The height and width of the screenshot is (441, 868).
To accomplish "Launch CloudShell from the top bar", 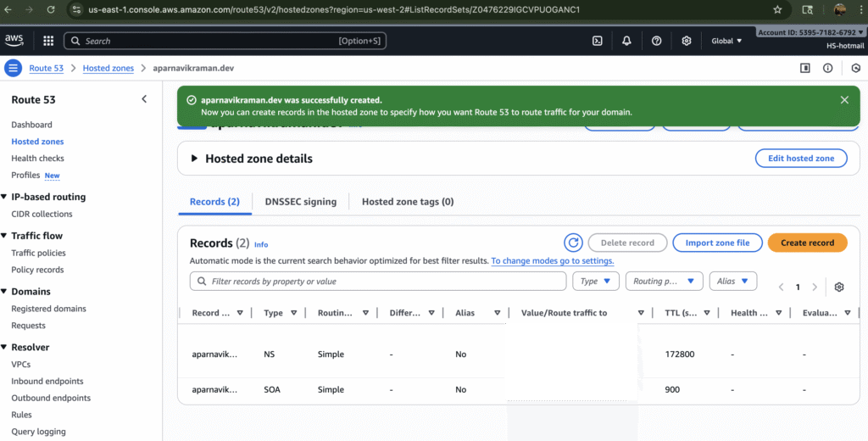I will pos(597,41).
